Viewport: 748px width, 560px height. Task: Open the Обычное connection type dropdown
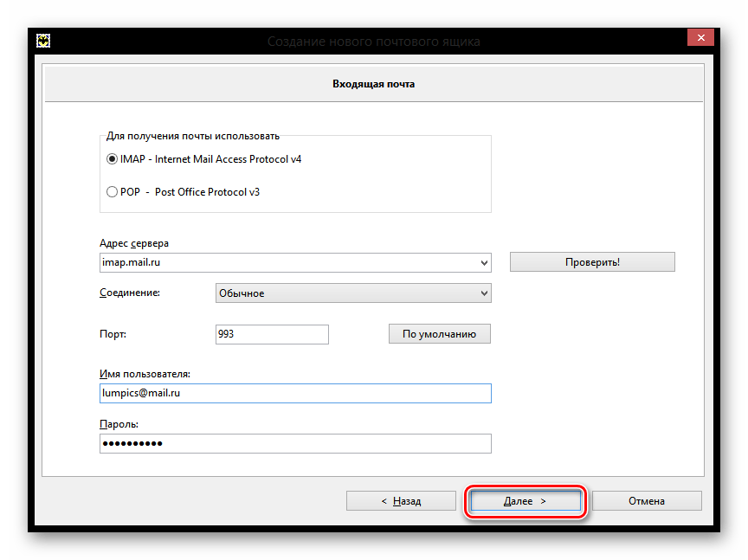(x=352, y=293)
